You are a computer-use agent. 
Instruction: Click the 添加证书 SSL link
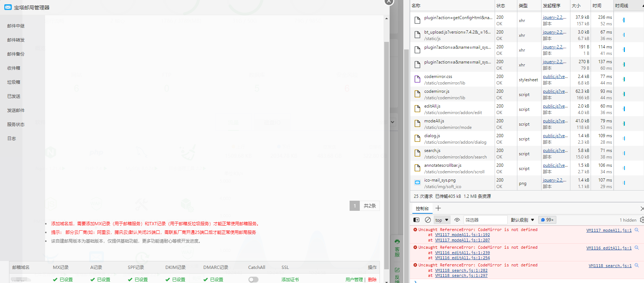[x=290, y=280]
